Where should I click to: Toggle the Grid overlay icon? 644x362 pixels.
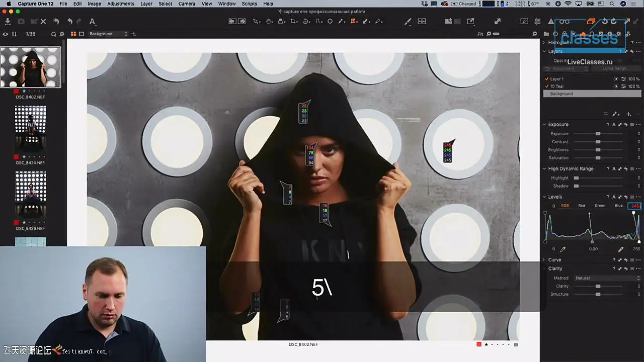pos(537,22)
